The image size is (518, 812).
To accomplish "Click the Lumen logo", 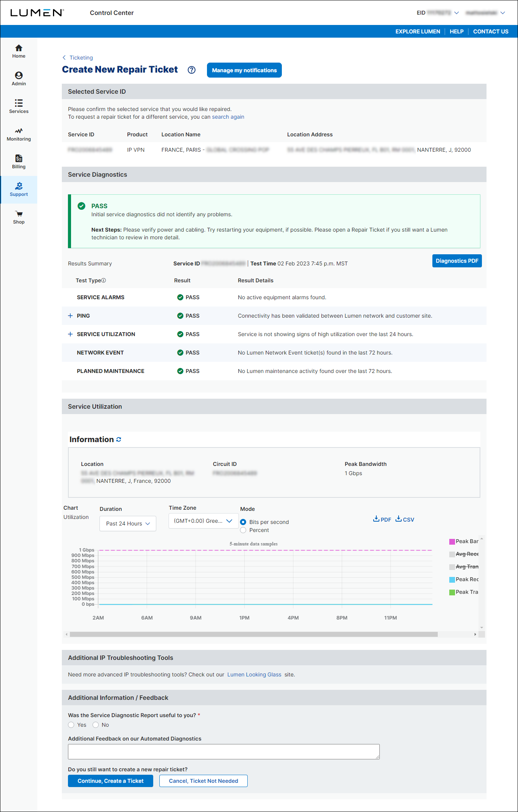I will pos(37,13).
